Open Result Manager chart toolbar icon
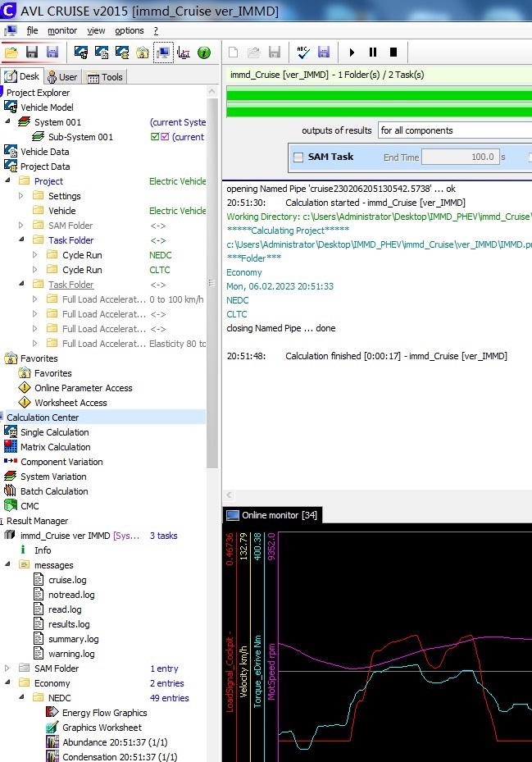The height and width of the screenshot is (762, 532). (x=184, y=52)
